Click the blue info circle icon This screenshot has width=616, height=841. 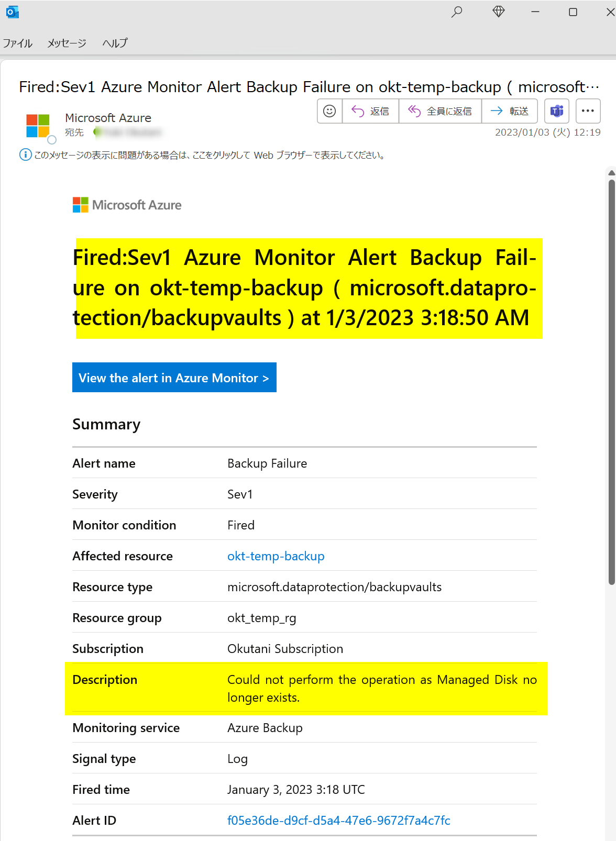(x=25, y=155)
